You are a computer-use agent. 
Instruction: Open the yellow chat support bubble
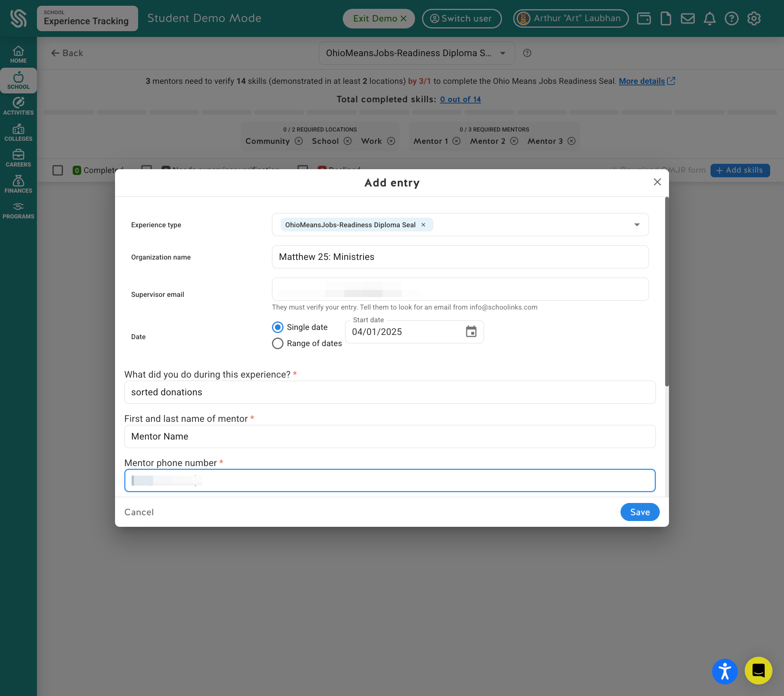pyautogui.click(x=758, y=671)
